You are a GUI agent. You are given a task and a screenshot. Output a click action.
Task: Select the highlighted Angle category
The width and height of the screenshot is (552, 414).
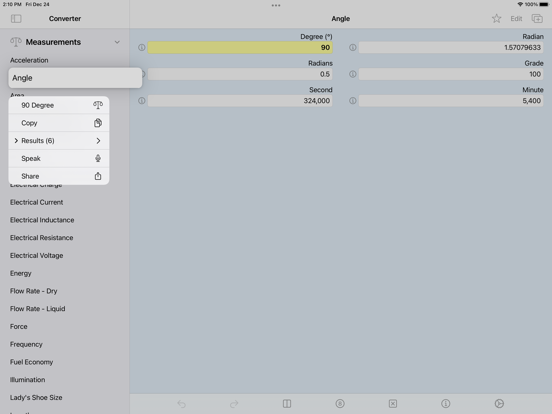(75, 78)
